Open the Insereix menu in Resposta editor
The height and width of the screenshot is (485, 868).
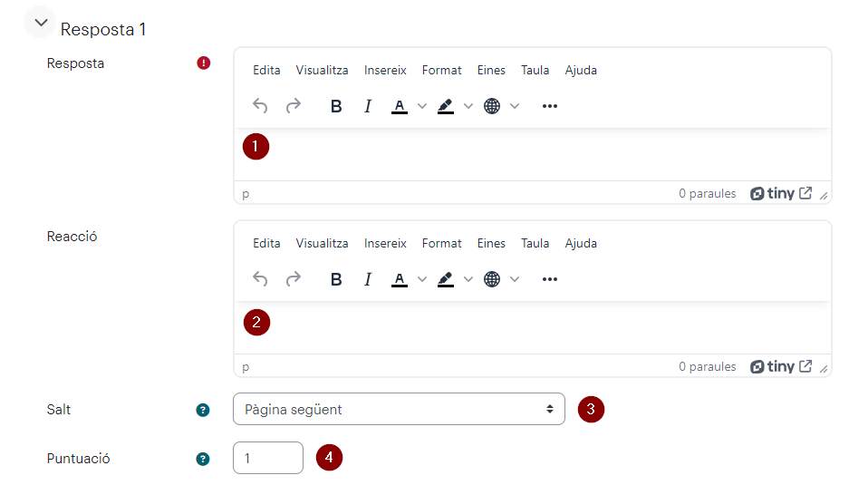[385, 71]
